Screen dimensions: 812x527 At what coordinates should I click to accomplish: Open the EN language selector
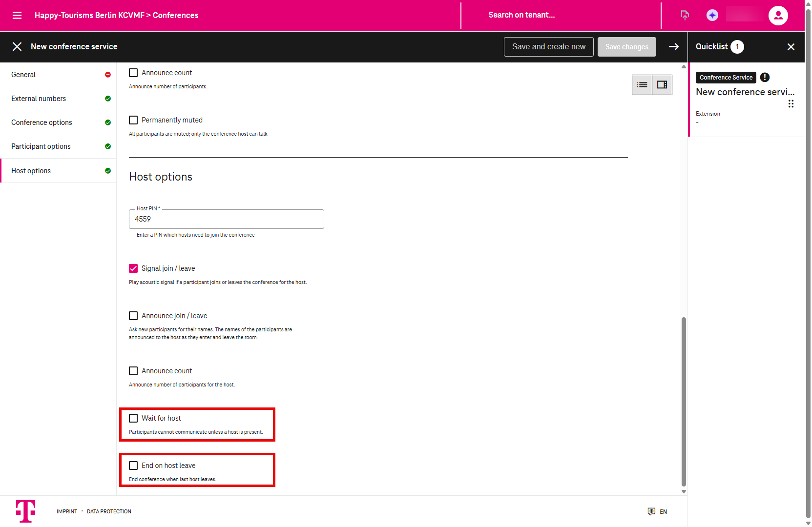658,511
